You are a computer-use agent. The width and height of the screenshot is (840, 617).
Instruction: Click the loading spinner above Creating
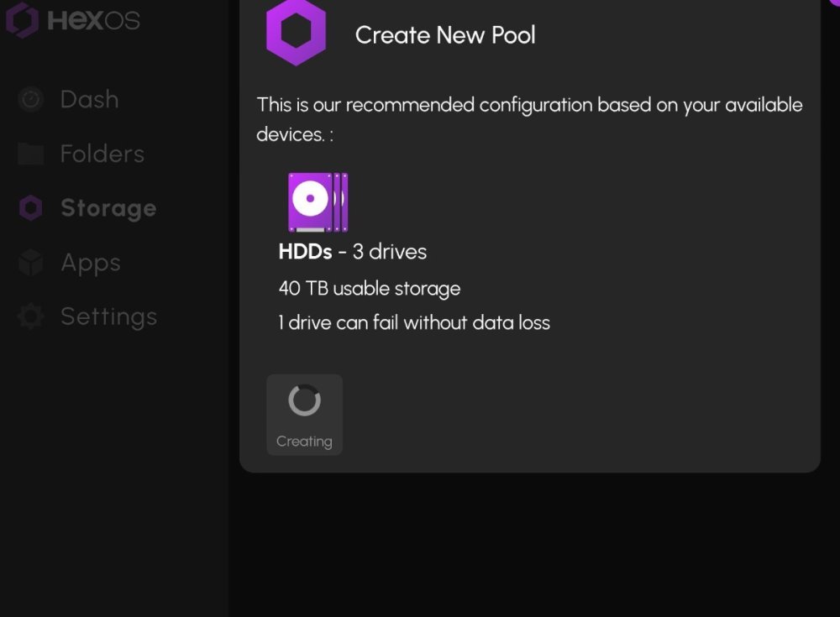(304, 400)
